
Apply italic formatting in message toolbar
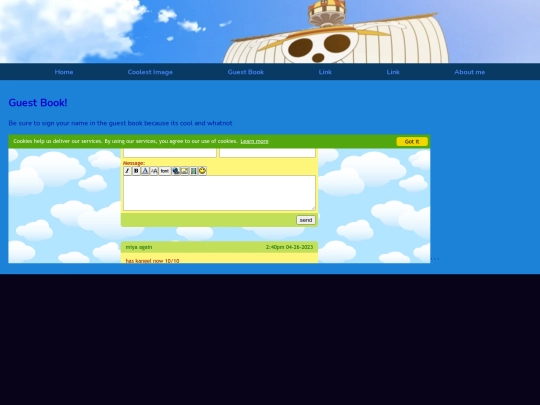(x=127, y=171)
